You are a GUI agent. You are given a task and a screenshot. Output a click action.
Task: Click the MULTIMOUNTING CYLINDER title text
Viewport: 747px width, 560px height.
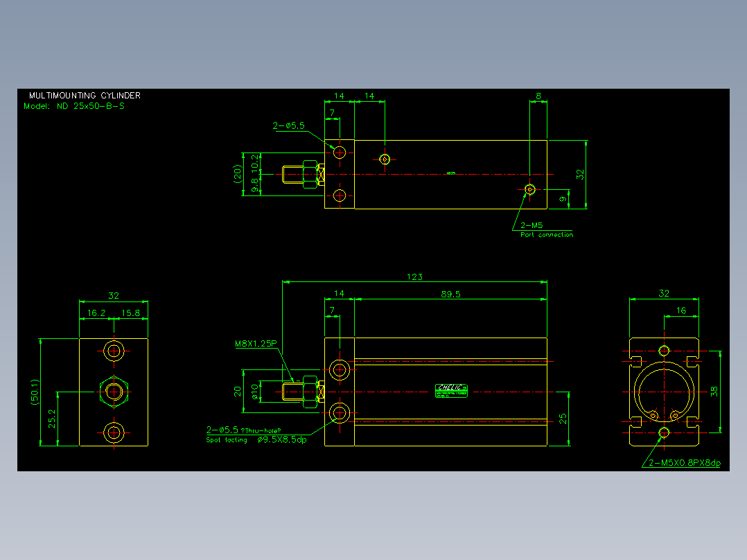[x=85, y=96]
